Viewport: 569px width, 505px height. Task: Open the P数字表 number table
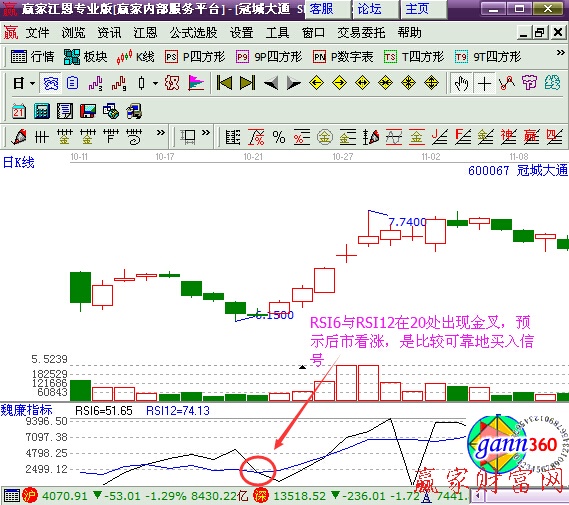coord(343,57)
